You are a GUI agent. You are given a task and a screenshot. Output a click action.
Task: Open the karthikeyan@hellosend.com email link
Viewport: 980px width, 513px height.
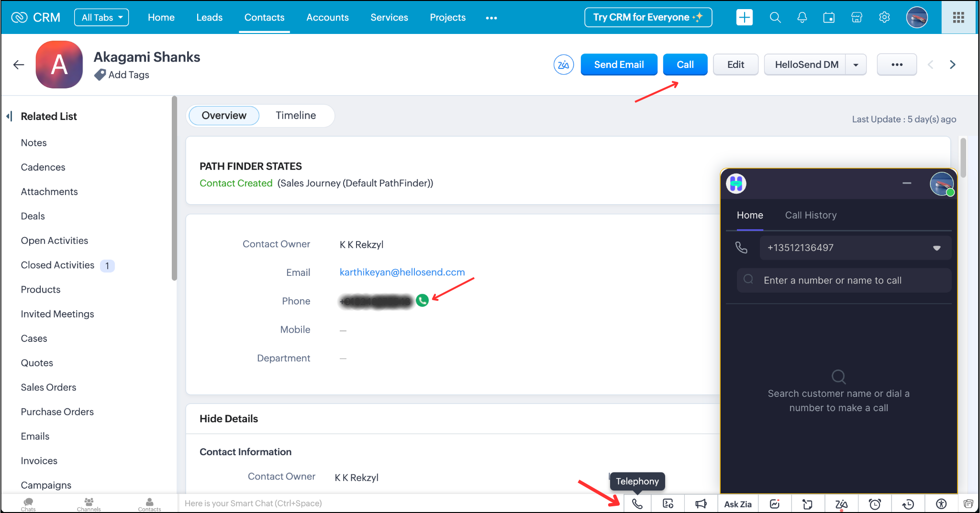402,272
